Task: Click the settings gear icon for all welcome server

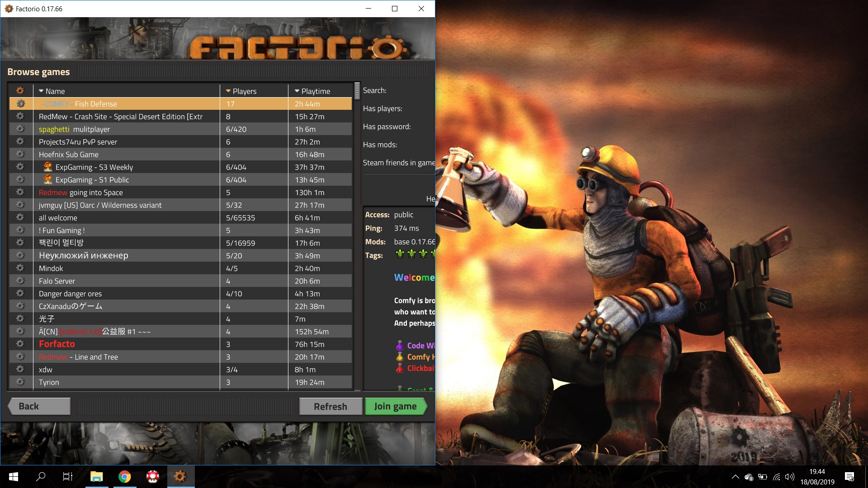Action: pos(20,217)
